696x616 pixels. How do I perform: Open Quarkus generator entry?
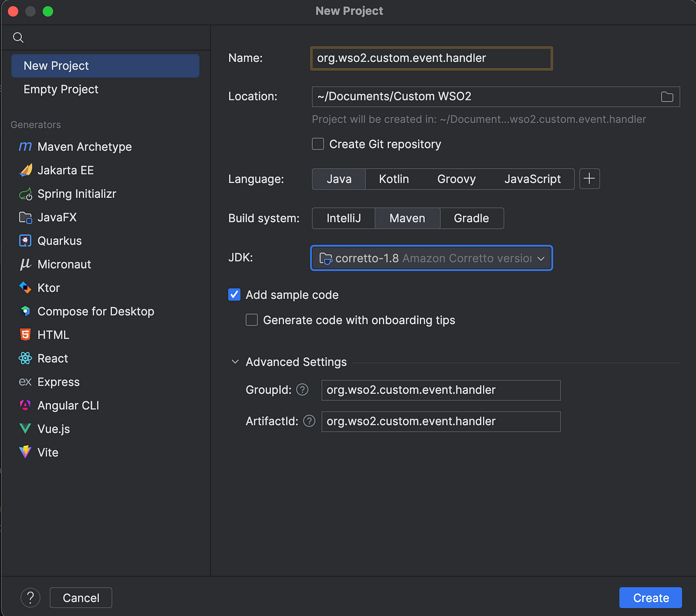[x=105, y=241]
